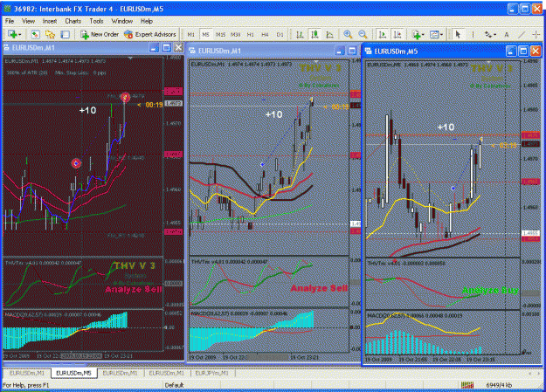This screenshot has height=392, width=546.
Task: Switch timeframe to D1
Action: [x=280, y=34]
